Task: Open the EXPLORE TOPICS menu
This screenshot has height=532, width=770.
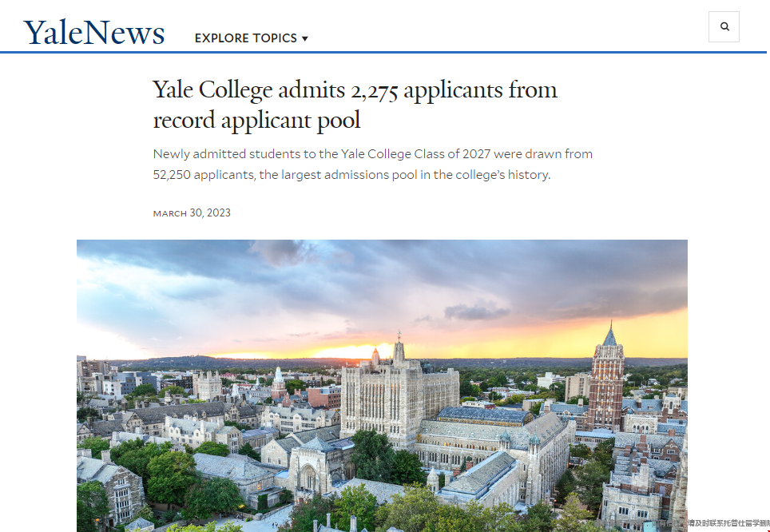Action: 245,38
